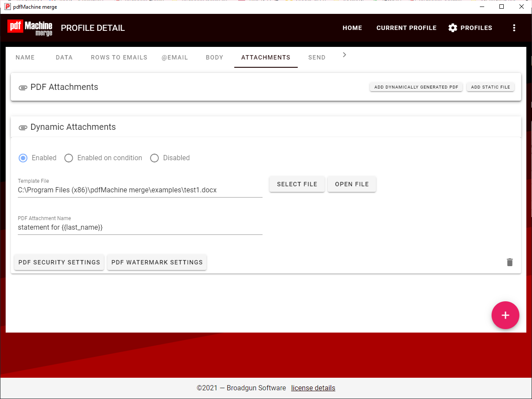Open the Rows to Emails tab
Image resolution: width=532 pixels, height=399 pixels.
tap(119, 57)
